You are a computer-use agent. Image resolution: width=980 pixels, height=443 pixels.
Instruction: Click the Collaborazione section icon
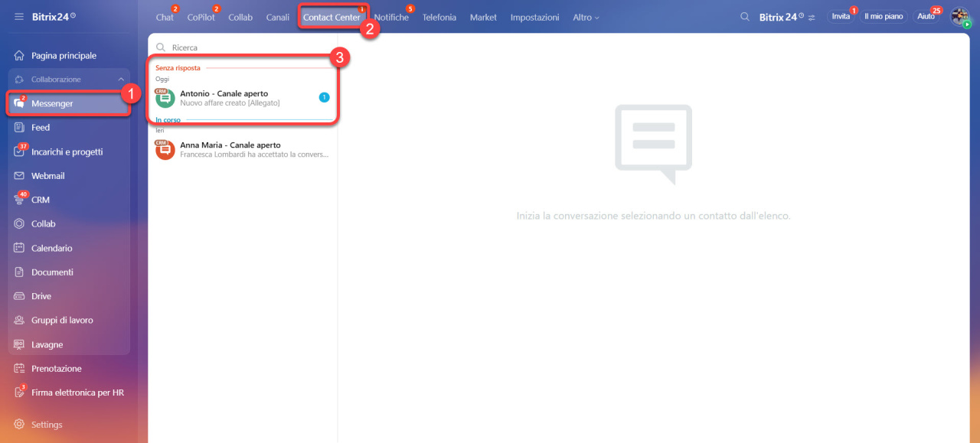click(x=19, y=80)
